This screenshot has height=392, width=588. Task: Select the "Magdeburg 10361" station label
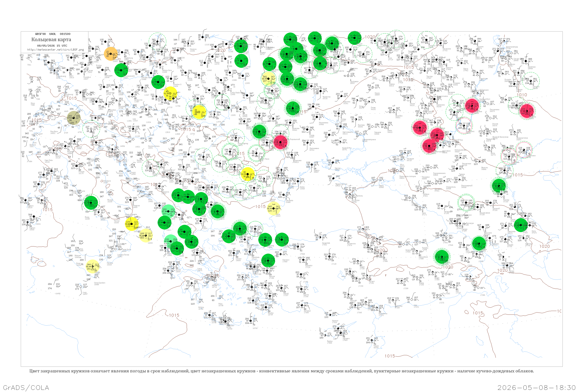coord(129,59)
